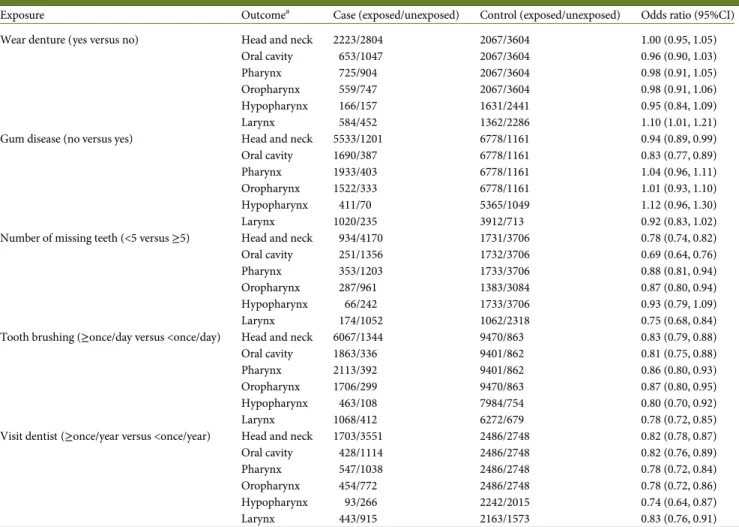Select the 'Outcome' column header
The image size is (739, 527).
pyautogui.click(x=265, y=15)
